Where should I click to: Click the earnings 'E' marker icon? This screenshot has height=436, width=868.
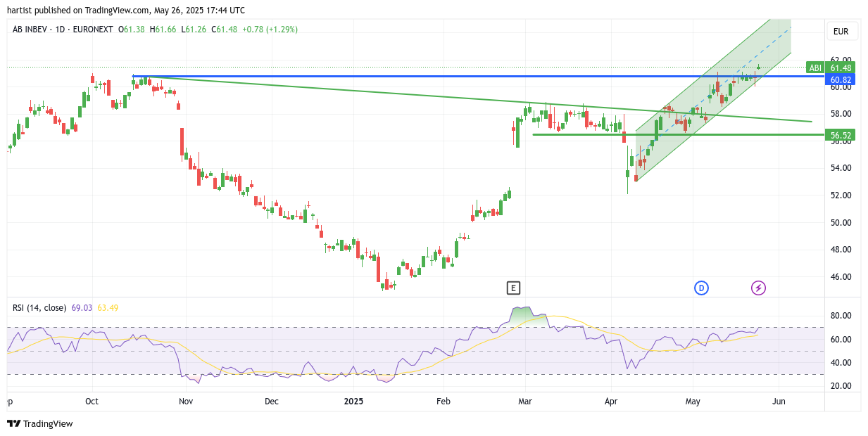513,288
